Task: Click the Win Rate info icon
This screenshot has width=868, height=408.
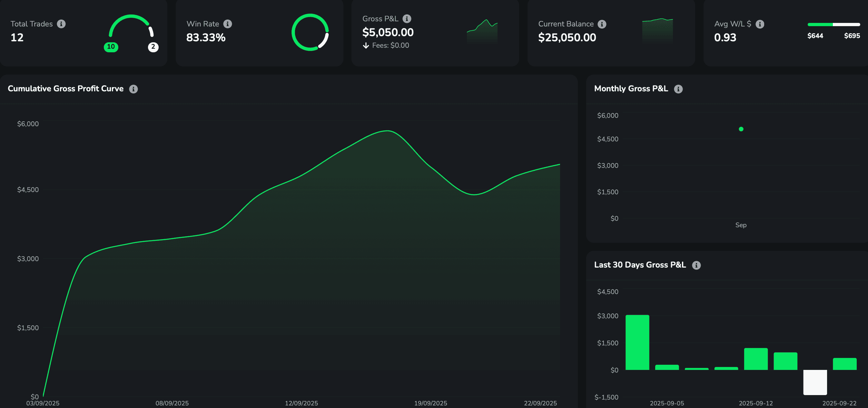Action: pos(227,24)
